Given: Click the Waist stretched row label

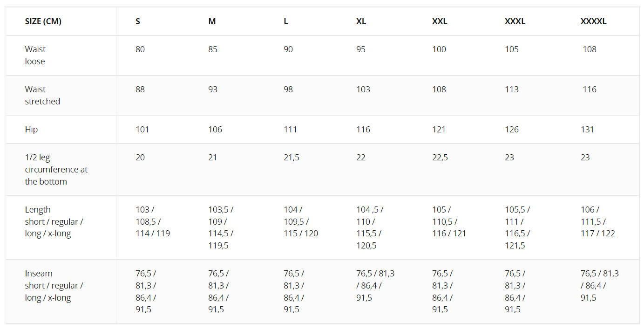Looking at the screenshot, I should [42, 96].
